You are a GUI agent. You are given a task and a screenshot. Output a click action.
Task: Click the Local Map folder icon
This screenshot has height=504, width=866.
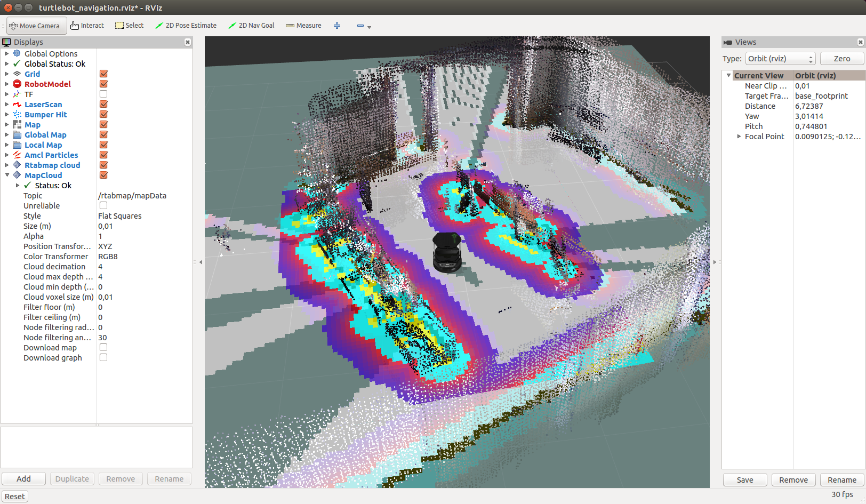17,145
